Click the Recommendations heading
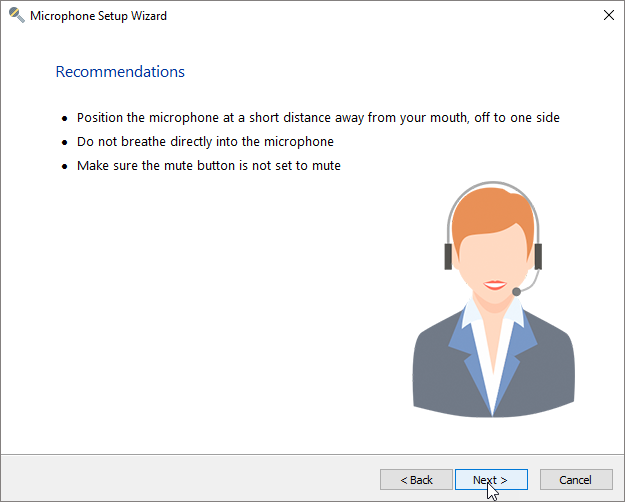Viewport: 625px width, 502px height. (x=120, y=72)
